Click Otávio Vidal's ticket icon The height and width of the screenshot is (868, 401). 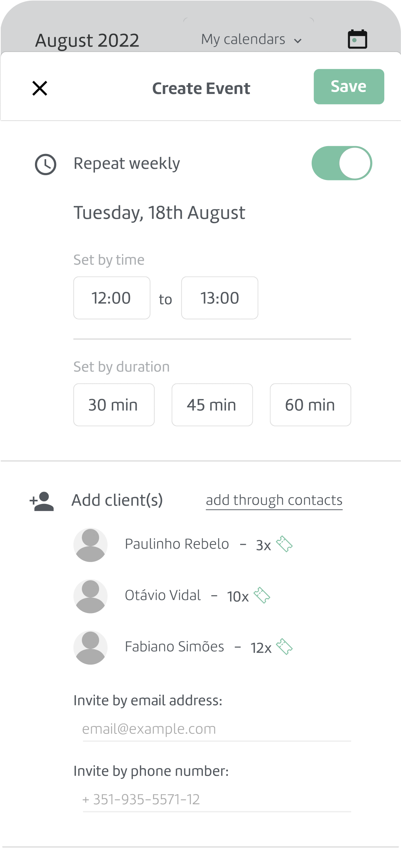coord(262,595)
